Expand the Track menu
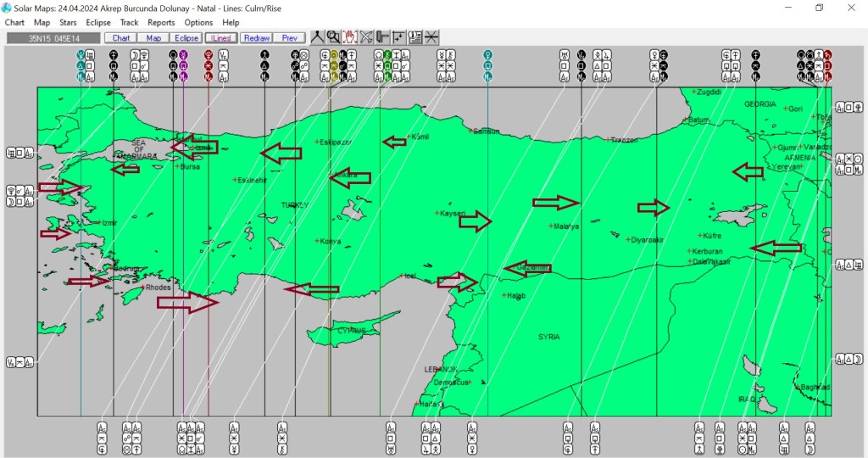Screen dimensions: 868x458 pos(129,23)
